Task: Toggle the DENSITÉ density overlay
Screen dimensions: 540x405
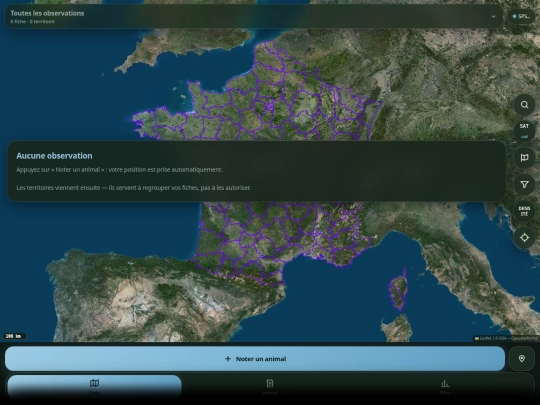Action: (x=524, y=211)
